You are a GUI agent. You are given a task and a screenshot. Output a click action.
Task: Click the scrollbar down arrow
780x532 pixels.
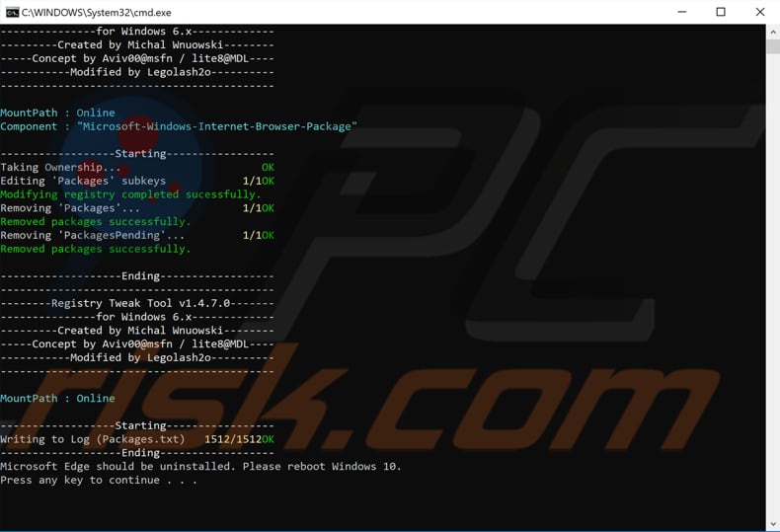tap(773, 524)
